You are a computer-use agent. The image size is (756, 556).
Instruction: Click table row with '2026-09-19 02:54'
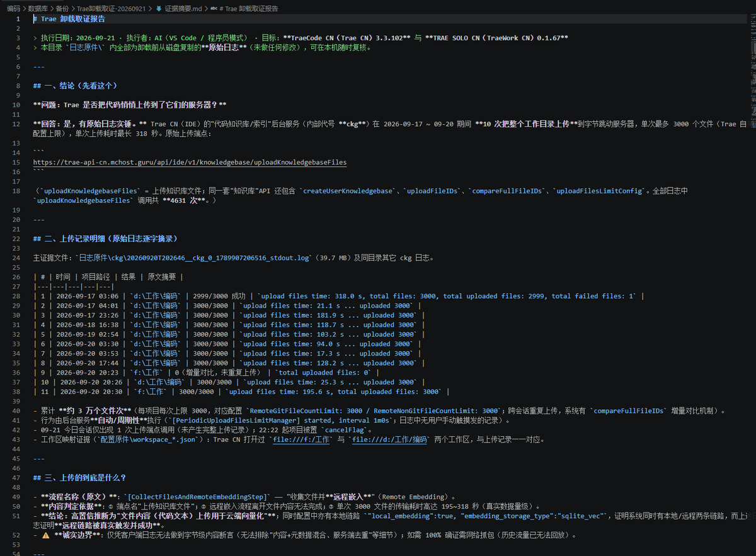[x=229, y=334]
